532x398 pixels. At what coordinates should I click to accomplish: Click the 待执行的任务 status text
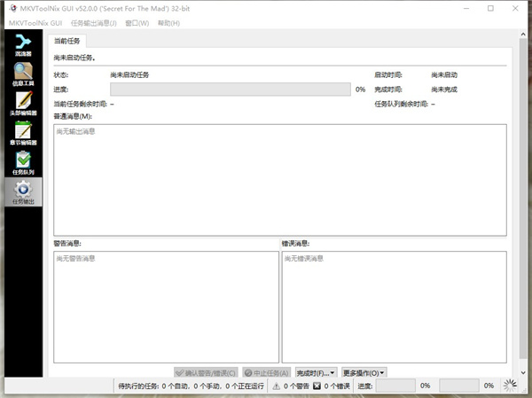191,386
